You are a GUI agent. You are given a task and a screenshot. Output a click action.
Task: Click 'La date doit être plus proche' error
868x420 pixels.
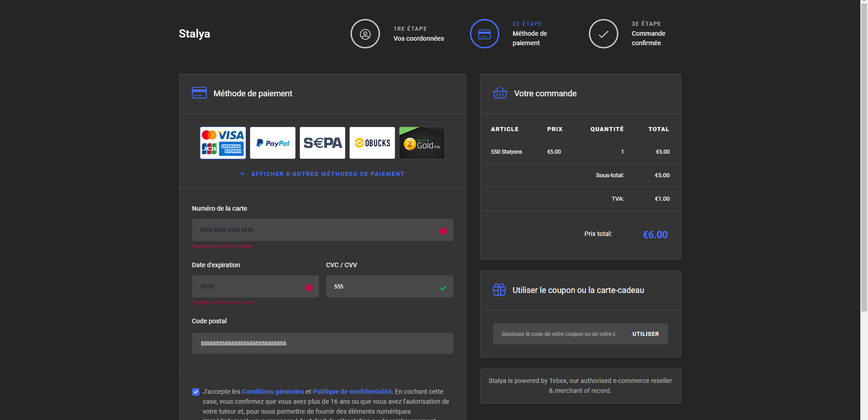pos(223,302)
